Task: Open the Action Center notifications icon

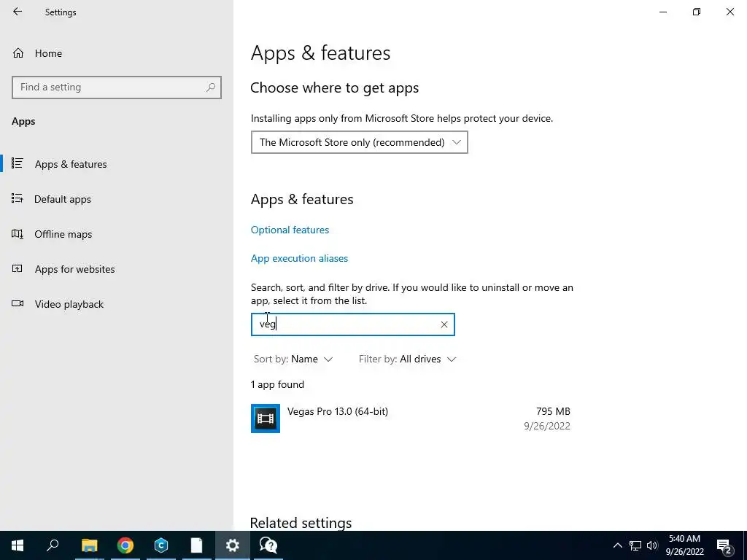Action: (724, 545)
